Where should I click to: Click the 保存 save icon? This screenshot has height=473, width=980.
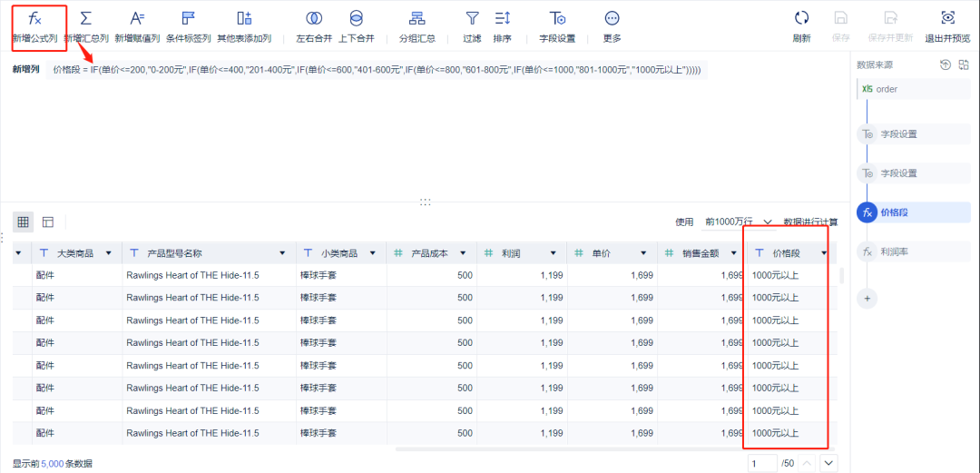[x=841, y=18]
